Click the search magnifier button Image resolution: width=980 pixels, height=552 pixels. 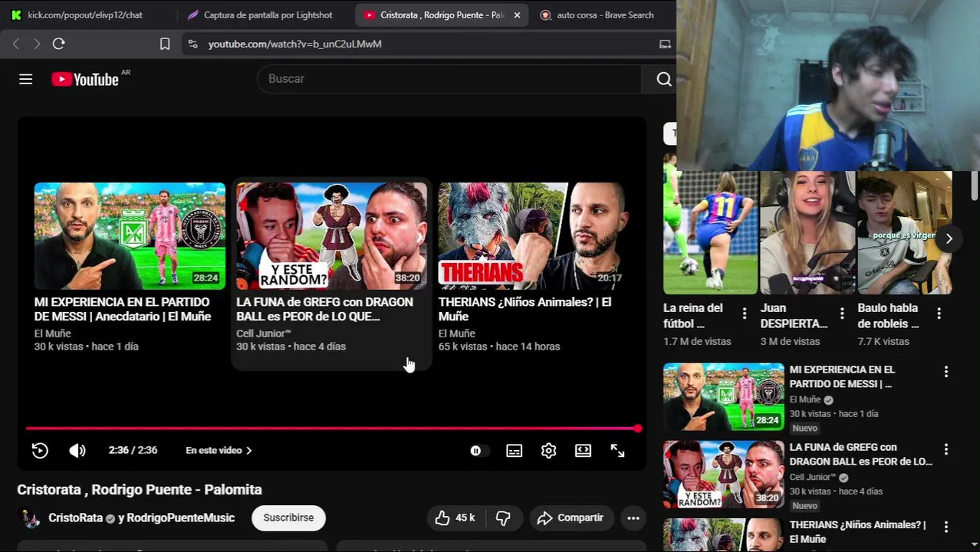pos(663,79)
